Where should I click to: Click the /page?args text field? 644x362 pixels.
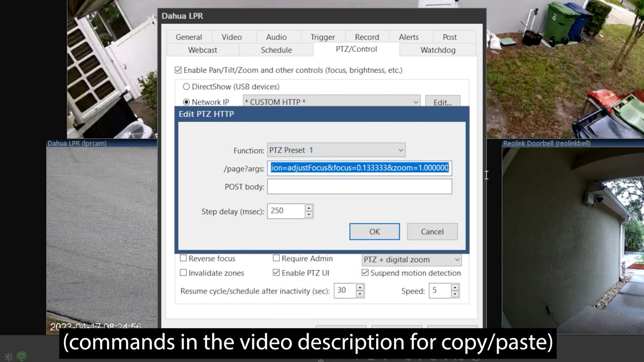point(359,168)
